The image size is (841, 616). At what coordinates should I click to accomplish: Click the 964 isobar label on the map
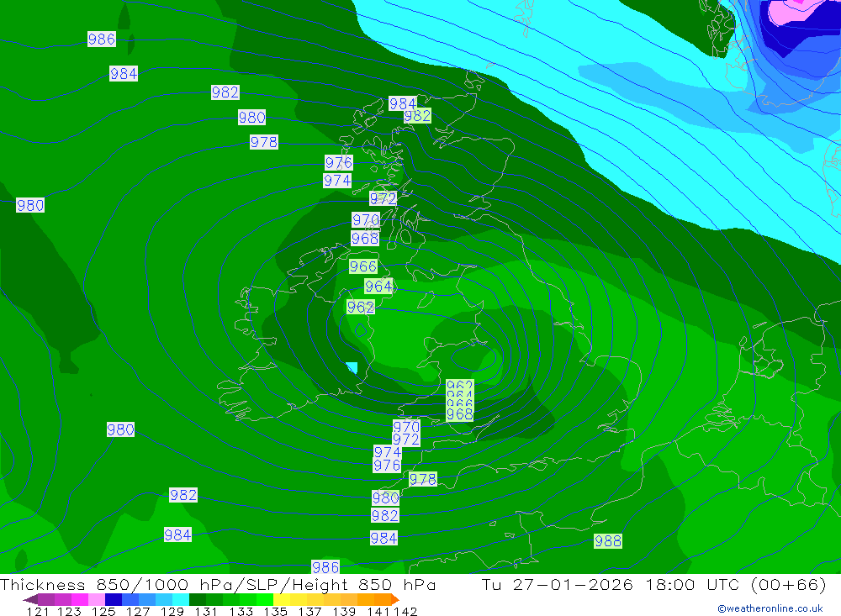[378, 287]
